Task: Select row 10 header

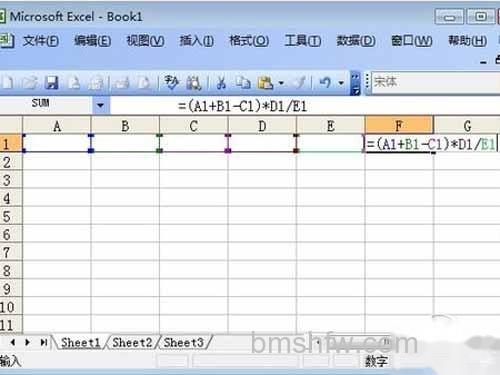Action: [11, 307]
